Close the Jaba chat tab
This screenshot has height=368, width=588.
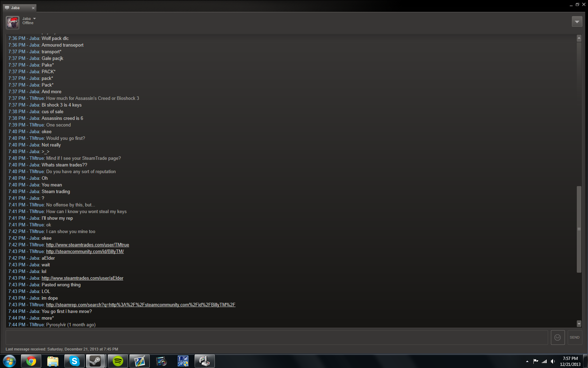click(33, 8)
